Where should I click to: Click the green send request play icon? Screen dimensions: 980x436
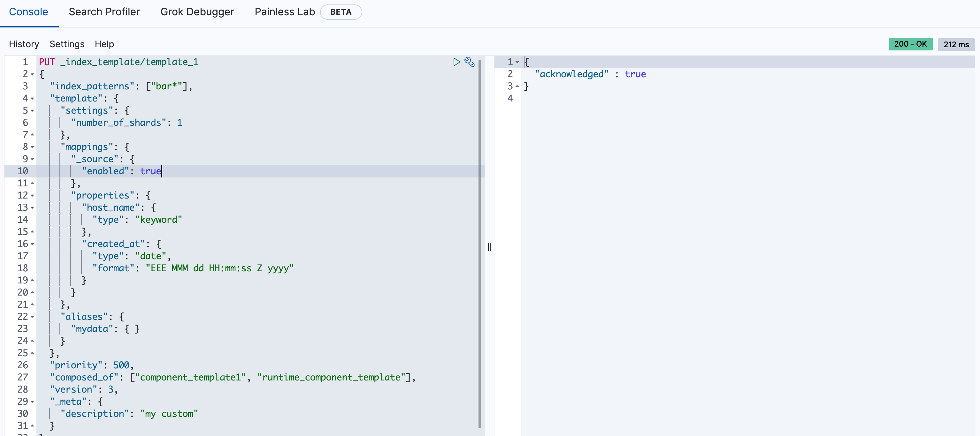coord(456,62)
